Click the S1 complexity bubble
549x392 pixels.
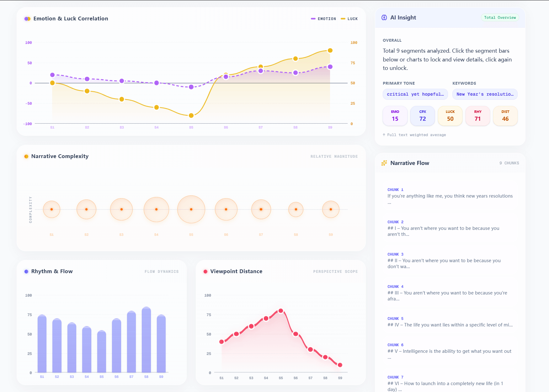[51, 209]
